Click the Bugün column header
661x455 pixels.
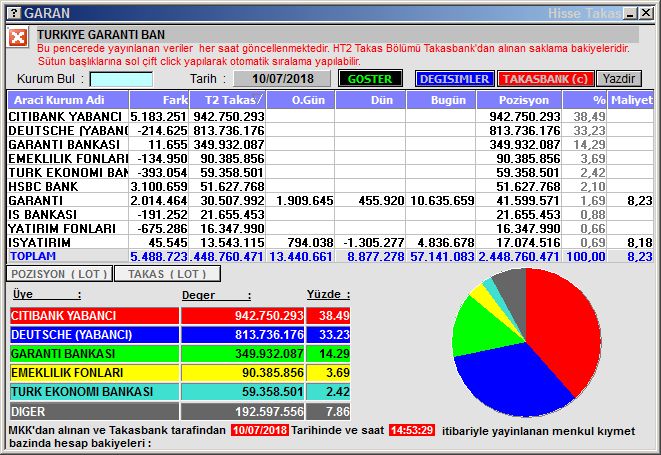[x=441, y=100]
